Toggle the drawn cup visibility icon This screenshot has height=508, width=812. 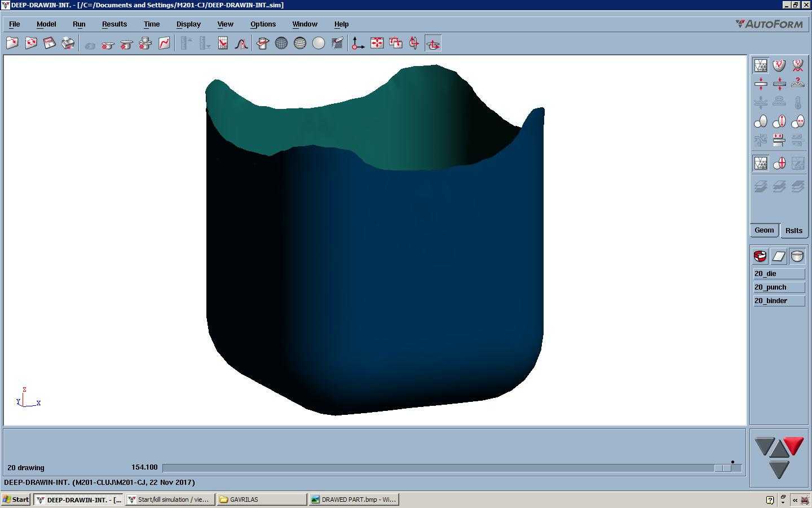[797, 256]
